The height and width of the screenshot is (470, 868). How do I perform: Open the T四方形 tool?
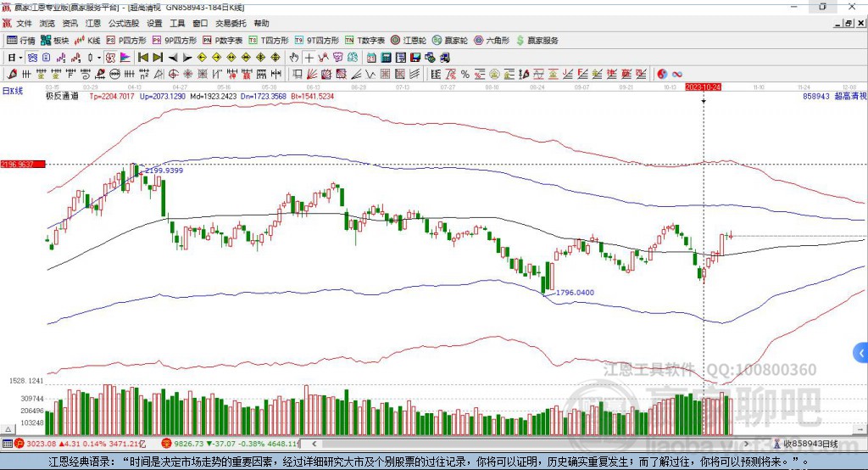[269, 41]
